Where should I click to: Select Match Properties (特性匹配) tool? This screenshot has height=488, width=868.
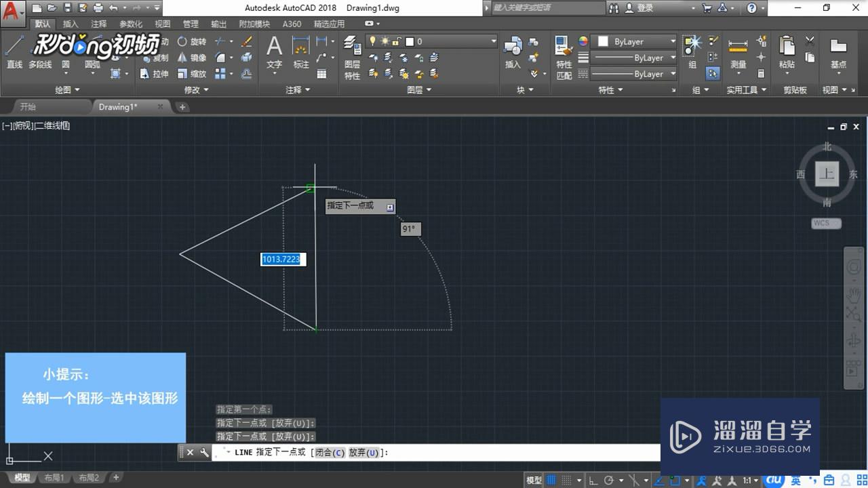564,58
